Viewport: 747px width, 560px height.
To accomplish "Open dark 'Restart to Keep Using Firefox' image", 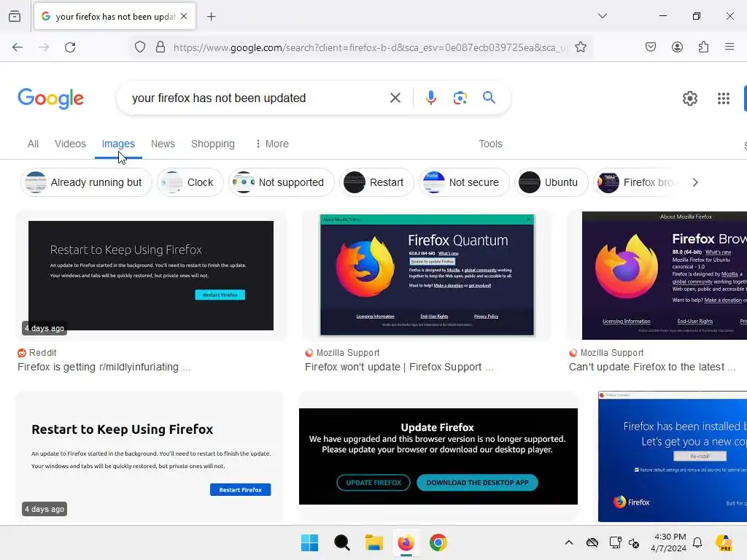I will pos(151,276).
